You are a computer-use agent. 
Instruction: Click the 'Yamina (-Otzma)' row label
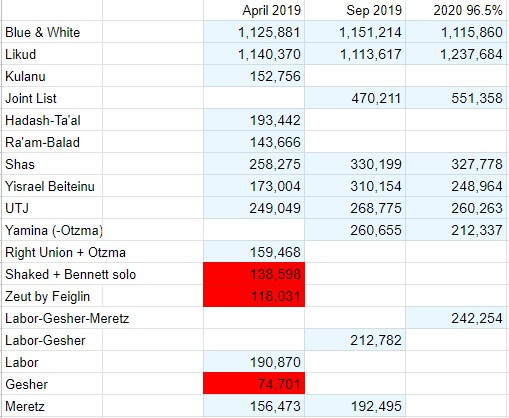54,230
